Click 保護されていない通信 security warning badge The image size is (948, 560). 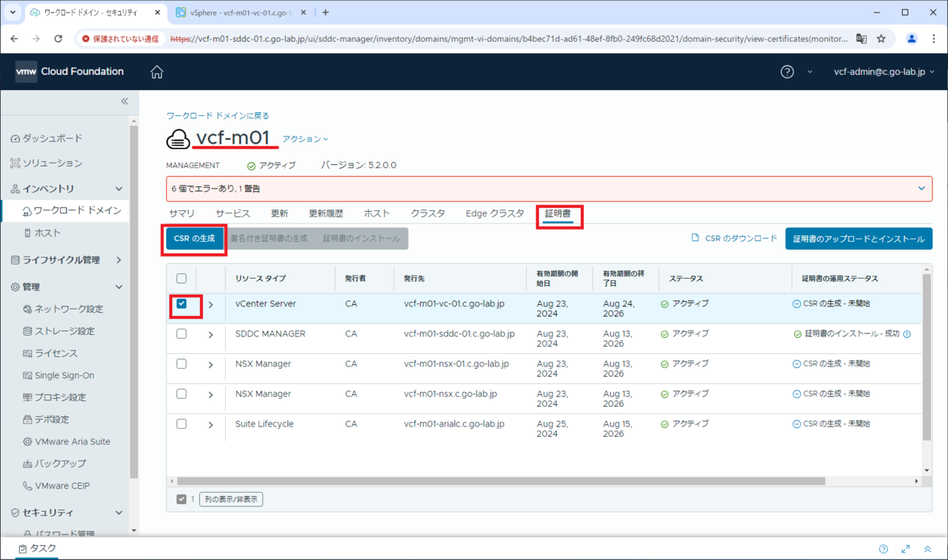(120, 38)
